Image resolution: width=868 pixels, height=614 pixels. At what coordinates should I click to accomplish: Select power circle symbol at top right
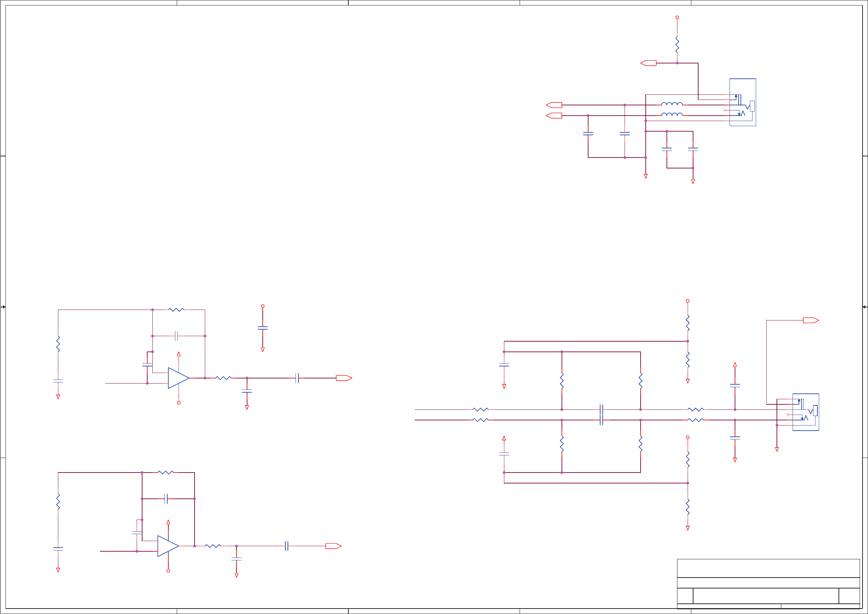click(x=677, y=18)
